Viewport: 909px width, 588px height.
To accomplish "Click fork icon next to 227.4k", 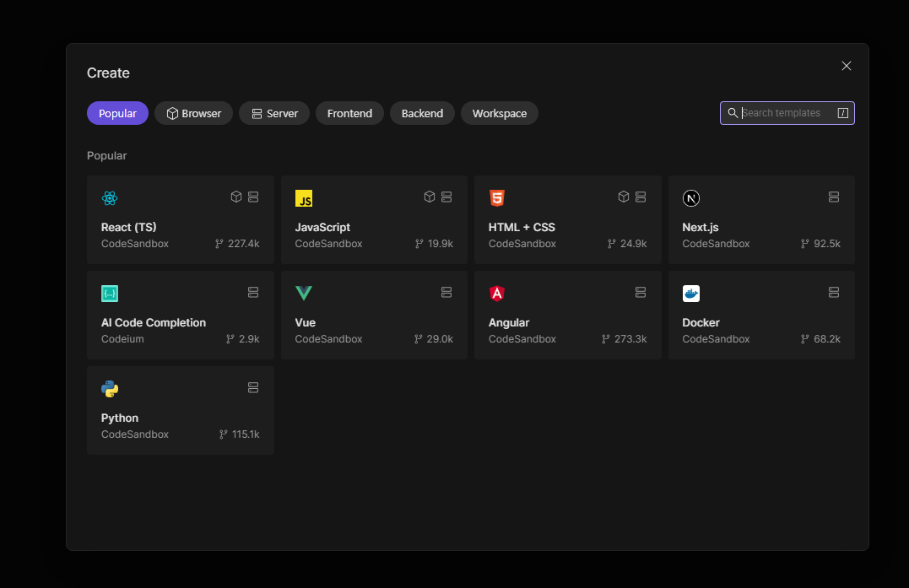I will pos(219,244).
